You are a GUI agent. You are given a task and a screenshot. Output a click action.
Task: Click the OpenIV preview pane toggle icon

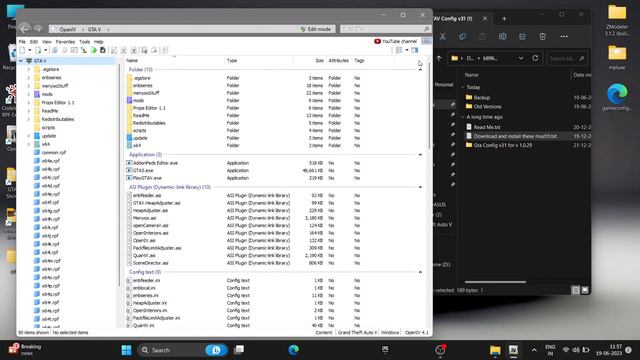pos(415,50)
